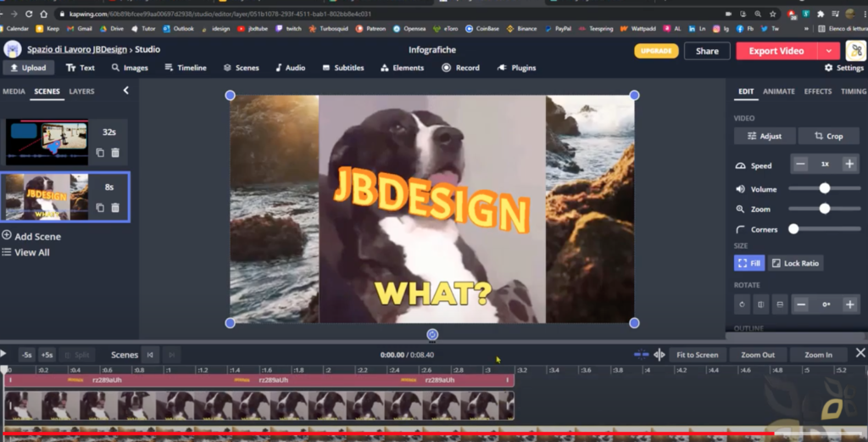This screenshot has width=868, height=442.
Task: Click the Share button
Action: (707, 51)
